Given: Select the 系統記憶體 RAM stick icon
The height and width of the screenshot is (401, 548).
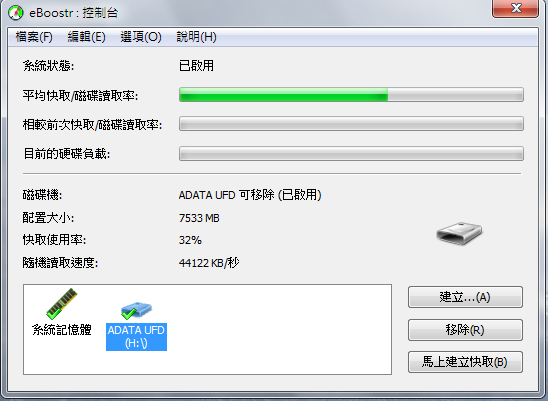Looking at the screenshot, I should (x=62, y=303).
